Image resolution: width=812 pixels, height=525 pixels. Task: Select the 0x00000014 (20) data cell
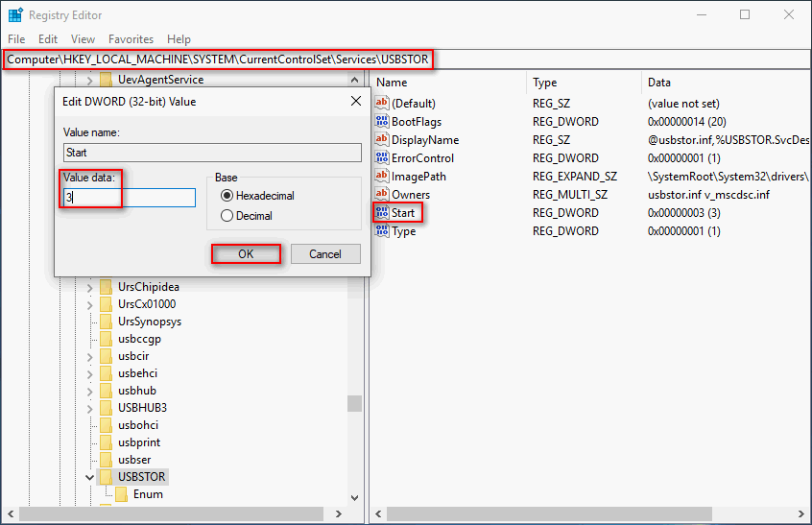click(x=686, y=121)
